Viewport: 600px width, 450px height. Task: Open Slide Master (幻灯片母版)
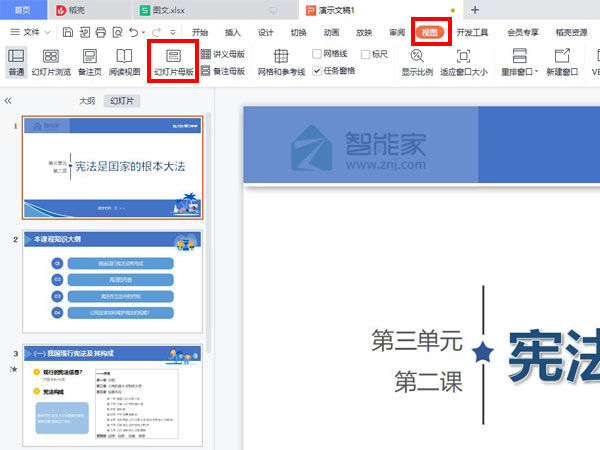pos(173,62)
